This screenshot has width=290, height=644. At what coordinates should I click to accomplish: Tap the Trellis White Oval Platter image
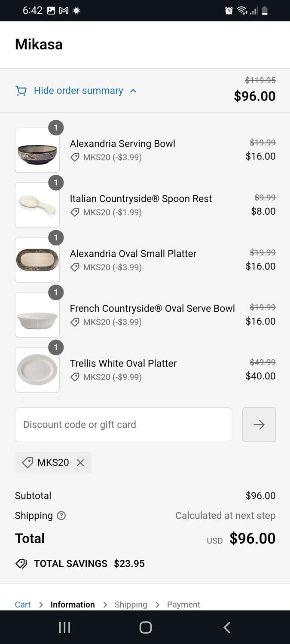(x=37, y=370)
